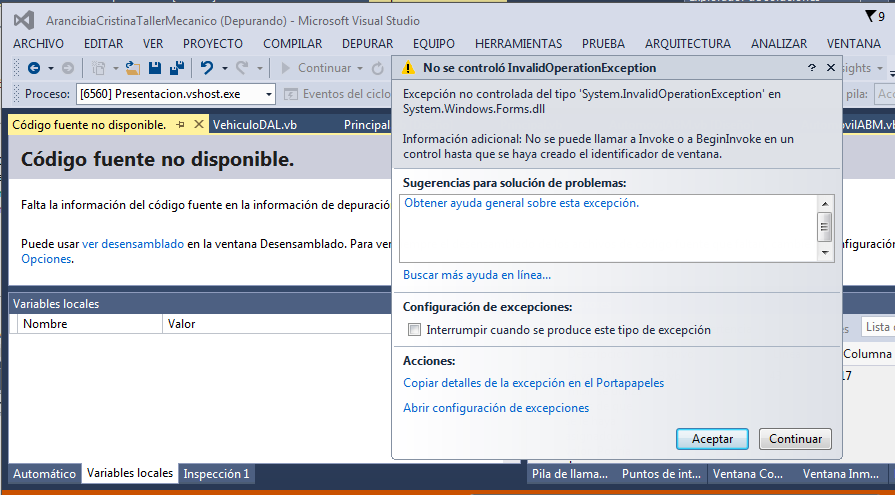
Task: Switch to the Automático bottom tab
Action: [45, 474]
